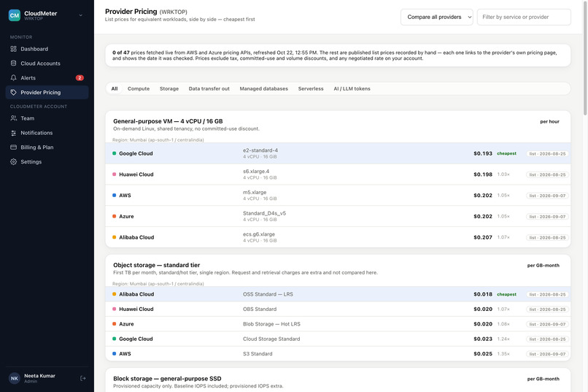
Task: Click the CloudMeter CM logo icon
Action: click(15, 15)
